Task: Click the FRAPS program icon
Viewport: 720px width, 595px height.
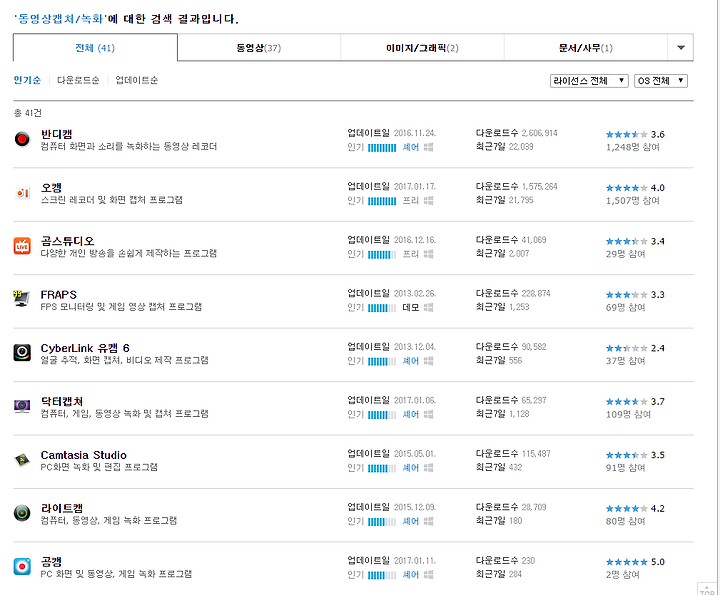Action: tap(22, 299)
